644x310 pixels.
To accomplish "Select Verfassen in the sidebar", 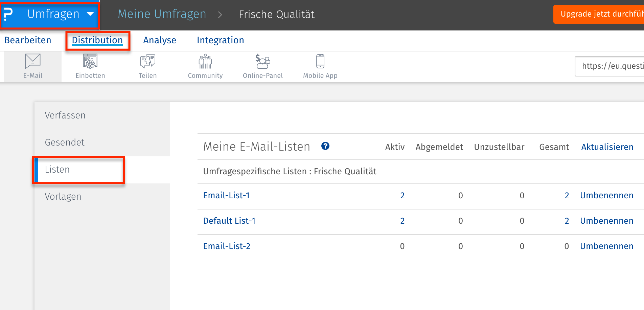I will pyautogui.click(x=65, y=115).
